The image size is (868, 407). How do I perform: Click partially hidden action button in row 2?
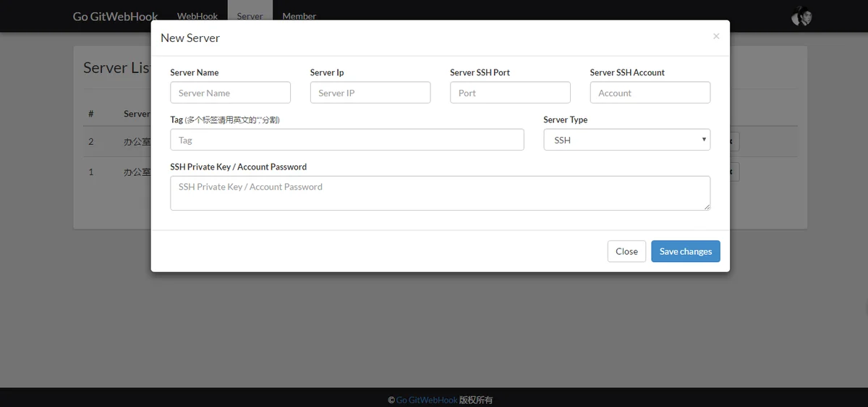pos(734,141)
